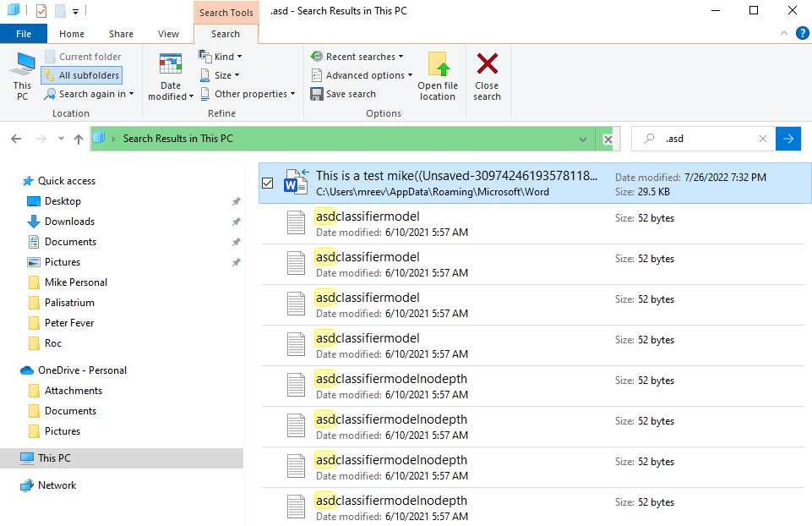The width and height of the screenshot is (812, 526).
Task: Click Save search
Action: (x=343, y=94)
